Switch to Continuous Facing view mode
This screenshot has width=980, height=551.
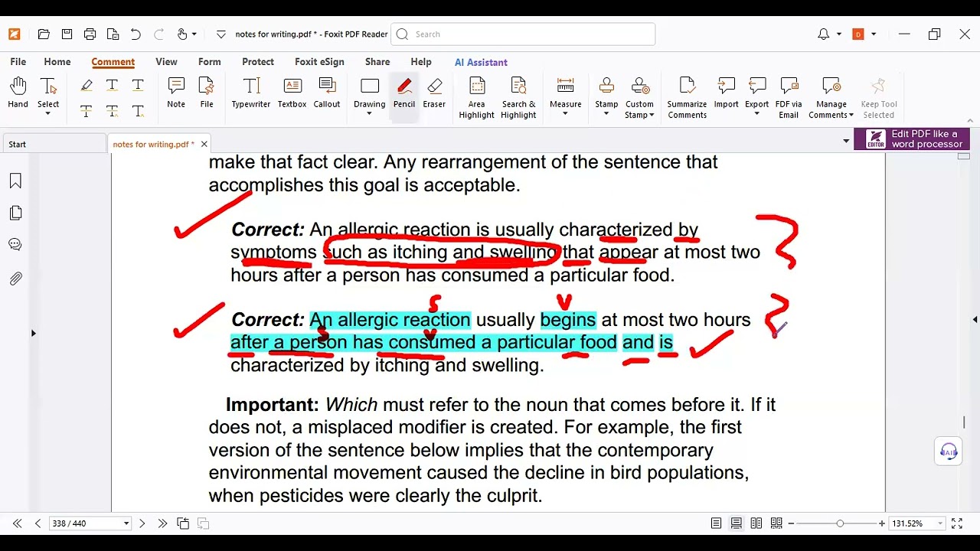point(776,523)
